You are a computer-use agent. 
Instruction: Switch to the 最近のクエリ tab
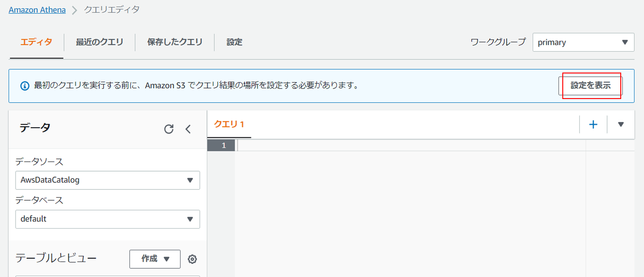point(99,42)
